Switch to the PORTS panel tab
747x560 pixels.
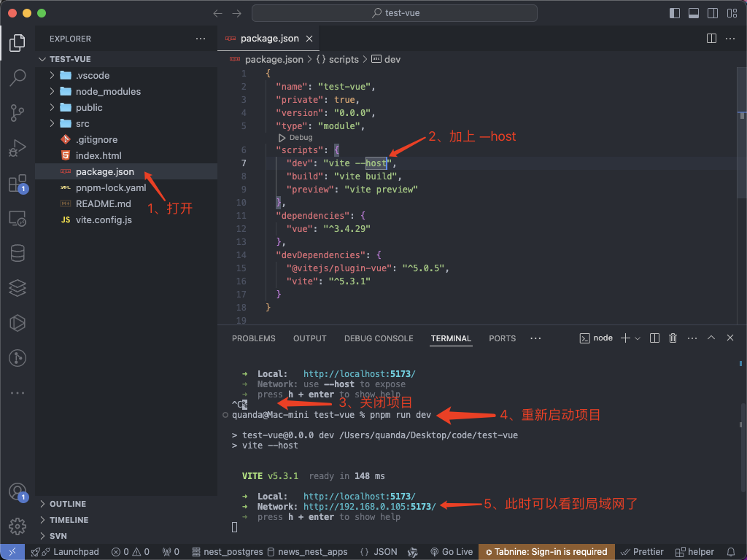(x=502, y=338)
